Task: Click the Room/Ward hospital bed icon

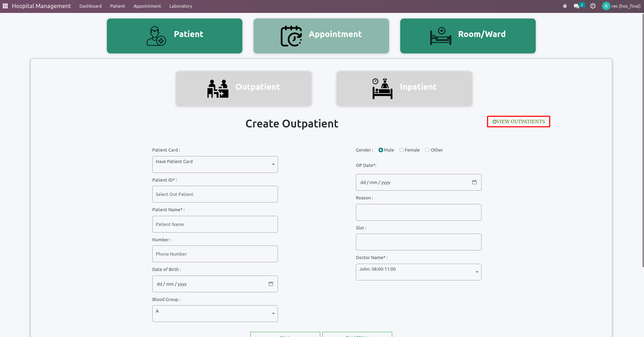Action: tap(441, 36)
